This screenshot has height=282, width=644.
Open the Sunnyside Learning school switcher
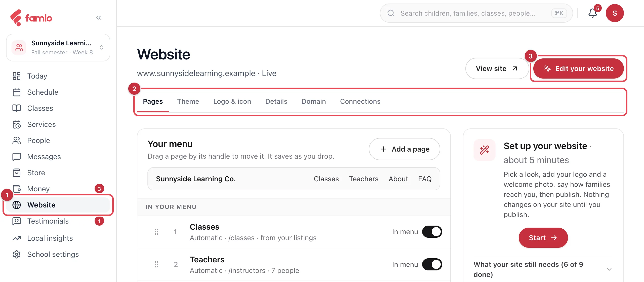tap(58, 48)
